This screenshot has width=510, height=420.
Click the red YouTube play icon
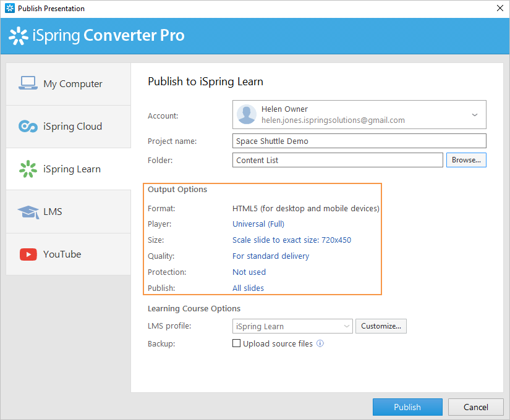tap(28, 254)
